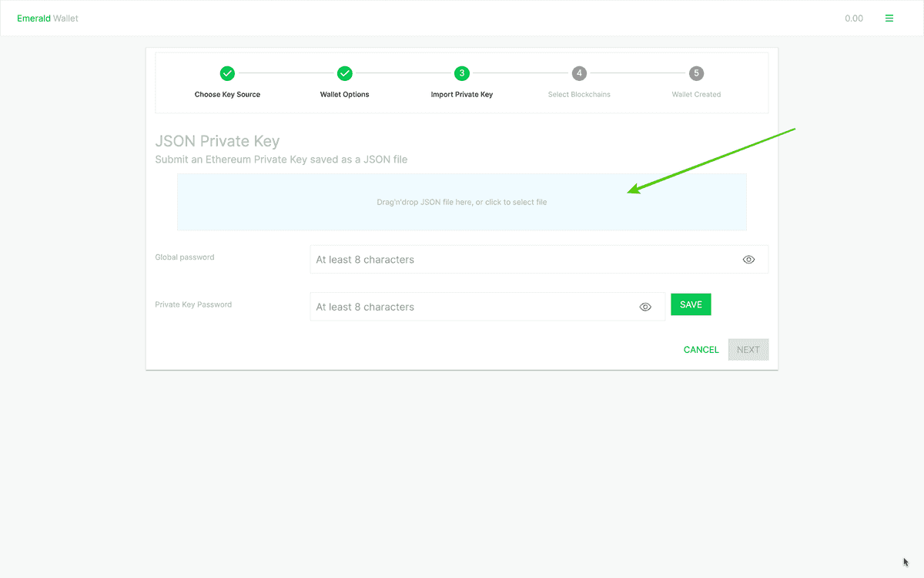
Task: Click the 0.00 balance indicator
Action: pos(854,18)
